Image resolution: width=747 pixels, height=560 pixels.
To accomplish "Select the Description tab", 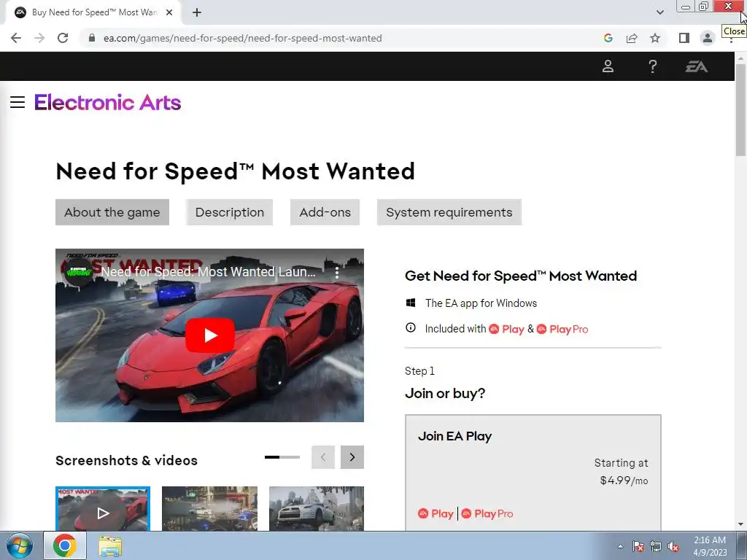I will (230, 212).
